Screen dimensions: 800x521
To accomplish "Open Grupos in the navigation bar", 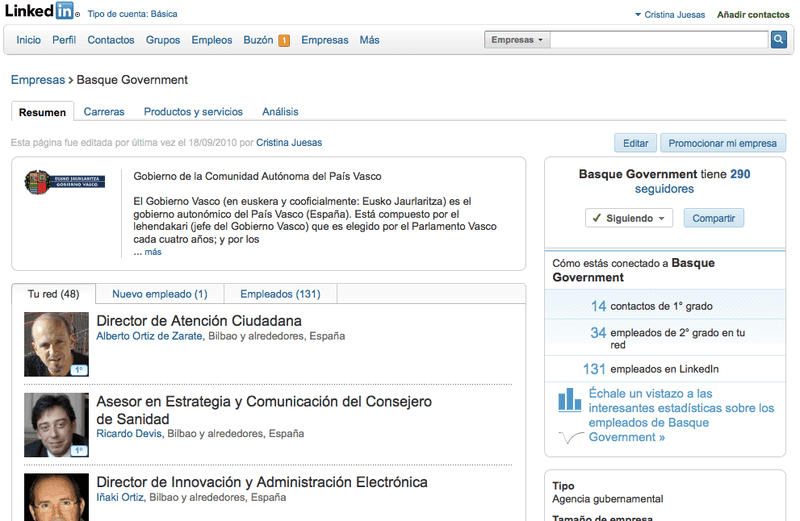I will [x=163, y=40].
